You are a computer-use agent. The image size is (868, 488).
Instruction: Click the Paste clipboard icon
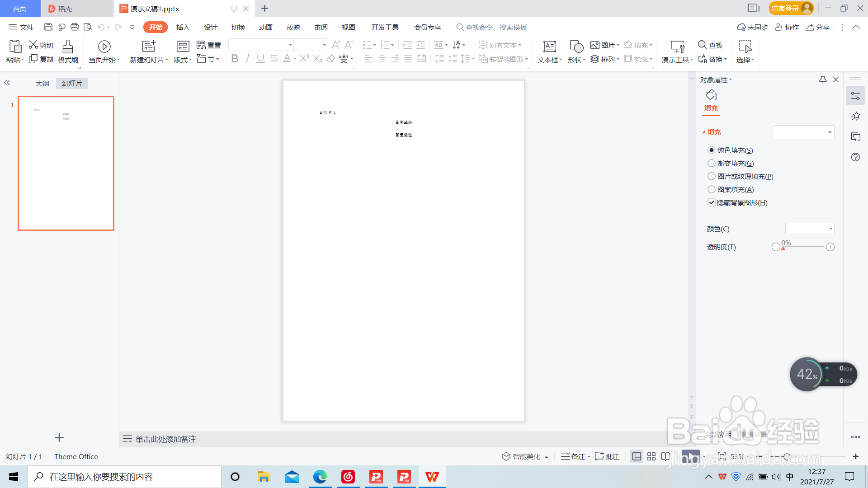(15, 46)
